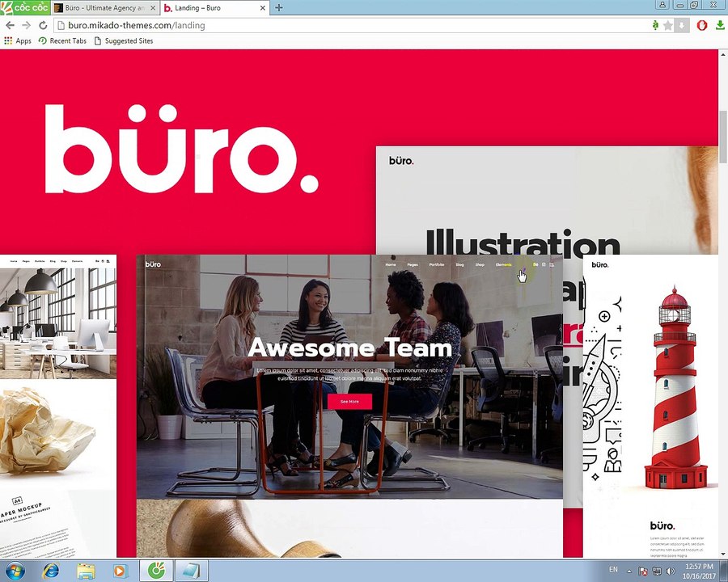This screenshot has width=728, height=582.
Task: Click Portfolio in Awesome Team preview menu
Action: pos(437,264)
